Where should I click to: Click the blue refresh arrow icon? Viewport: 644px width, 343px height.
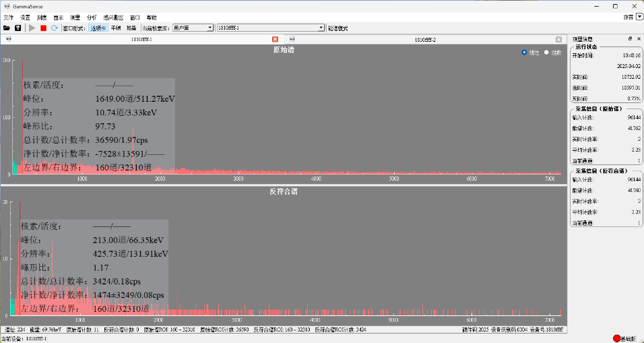[54, 28]
